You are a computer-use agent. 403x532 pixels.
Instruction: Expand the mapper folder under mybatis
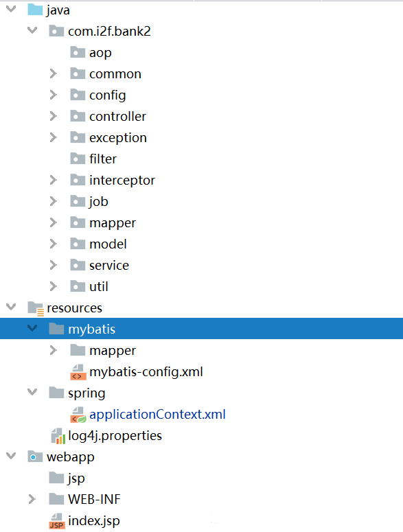click(54, 351)
